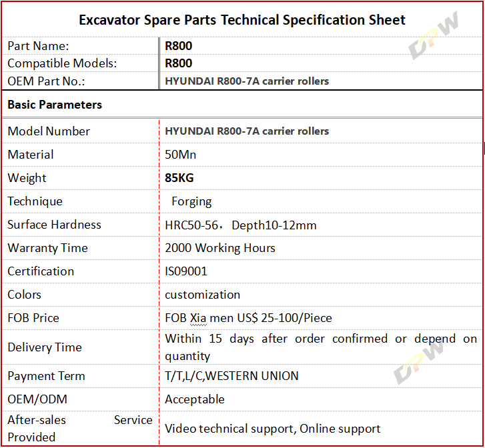The image size is (485, 448).
Task: Select the 'Certification' label
Action: [41, 271]
